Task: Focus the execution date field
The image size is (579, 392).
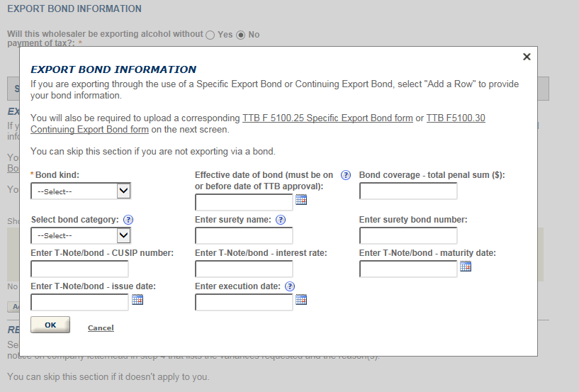Action: coord(244,302)
